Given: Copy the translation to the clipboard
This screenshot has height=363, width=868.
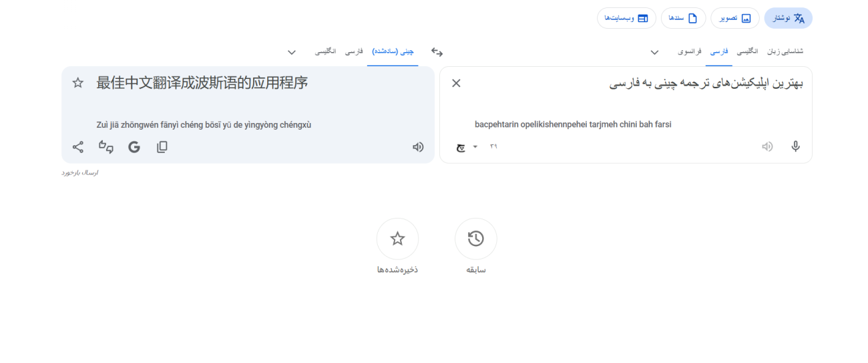Looking at the screenshot, I should click(x=162, y=147).
